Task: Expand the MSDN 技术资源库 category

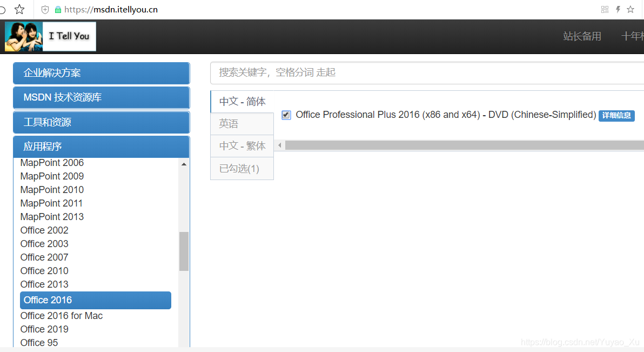Action: tap(102, 97)
